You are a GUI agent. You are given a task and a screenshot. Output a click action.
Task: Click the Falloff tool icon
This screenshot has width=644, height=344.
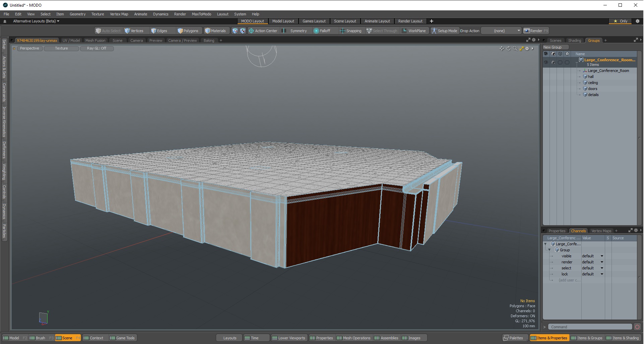click(316, 31)
